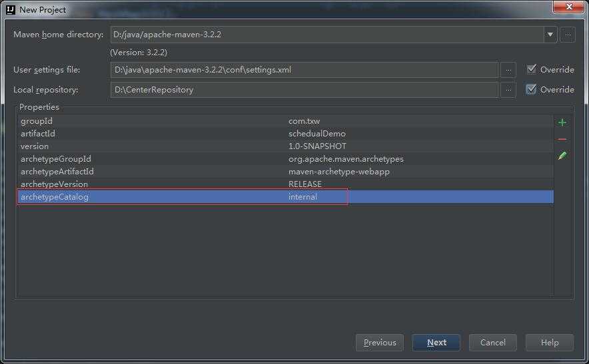Click the value maven-archetype-webapp
Image resolution: width=589 pixels, height=364 pixels.
(x=339, y=172)
